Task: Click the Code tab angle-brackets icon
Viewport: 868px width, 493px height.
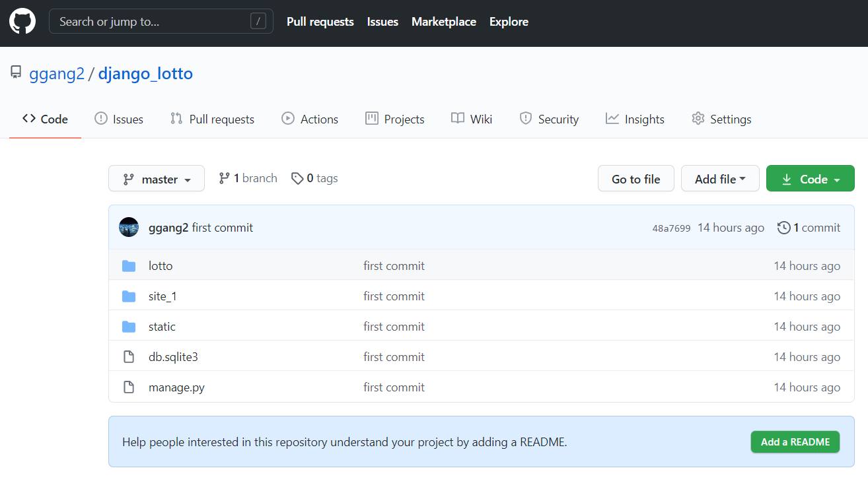Action: (x=29, y=119)
